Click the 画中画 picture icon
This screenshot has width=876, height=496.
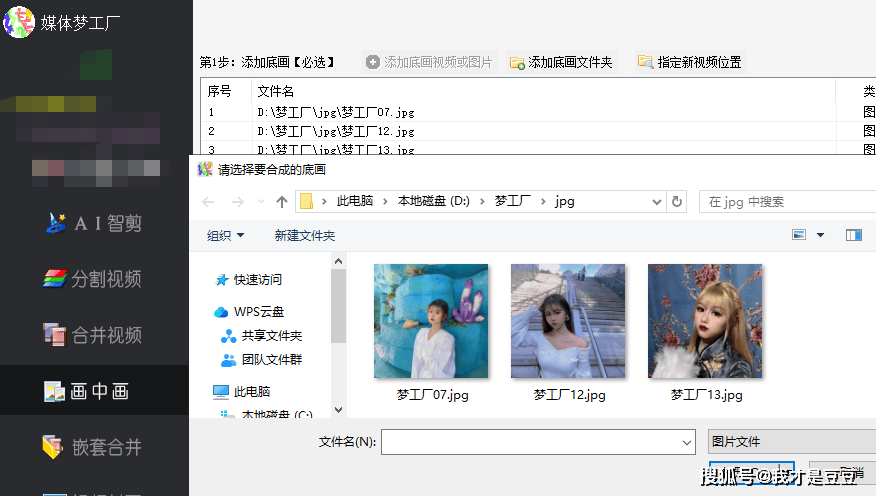pos(54,392)
